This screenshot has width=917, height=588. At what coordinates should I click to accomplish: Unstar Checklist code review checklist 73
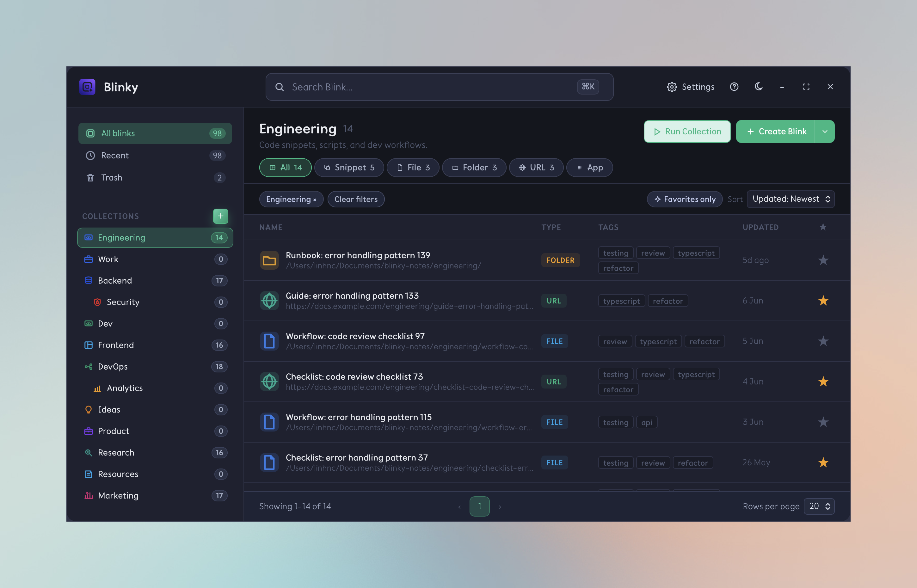(823, 382)
